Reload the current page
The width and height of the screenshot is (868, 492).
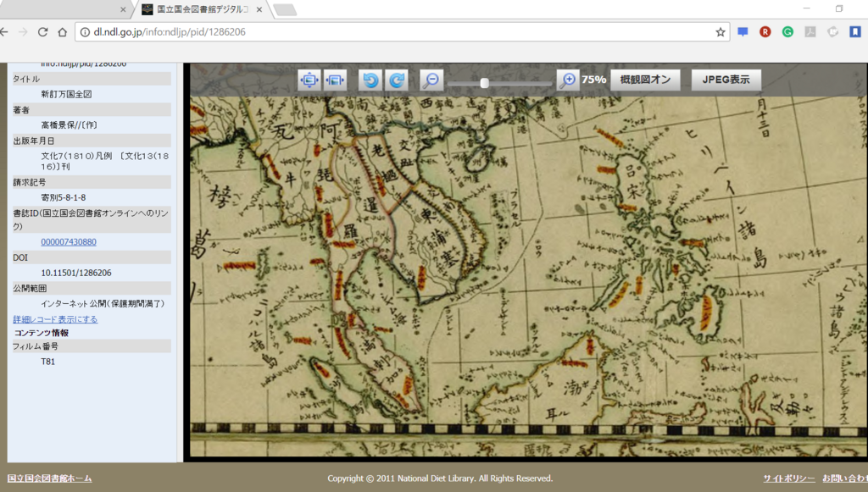click(42, 32)
